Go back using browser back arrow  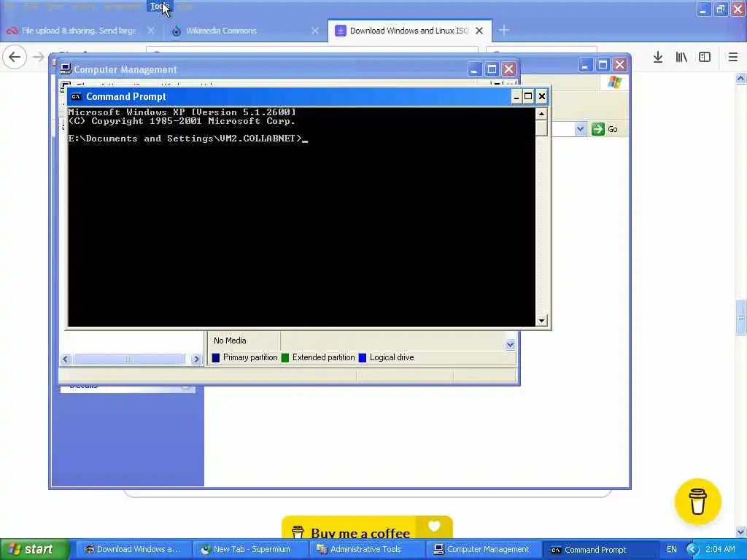pyautogui.click(x=15, y=57)
